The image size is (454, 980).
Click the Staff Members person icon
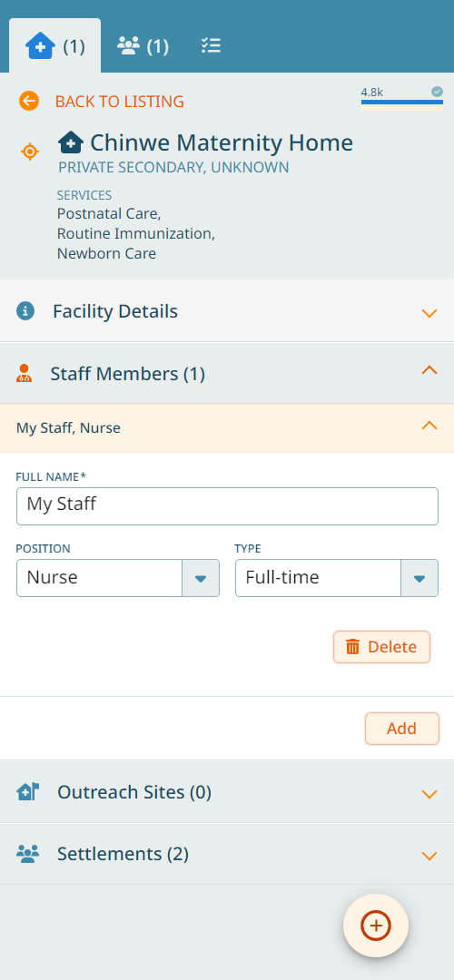(24, 373)
